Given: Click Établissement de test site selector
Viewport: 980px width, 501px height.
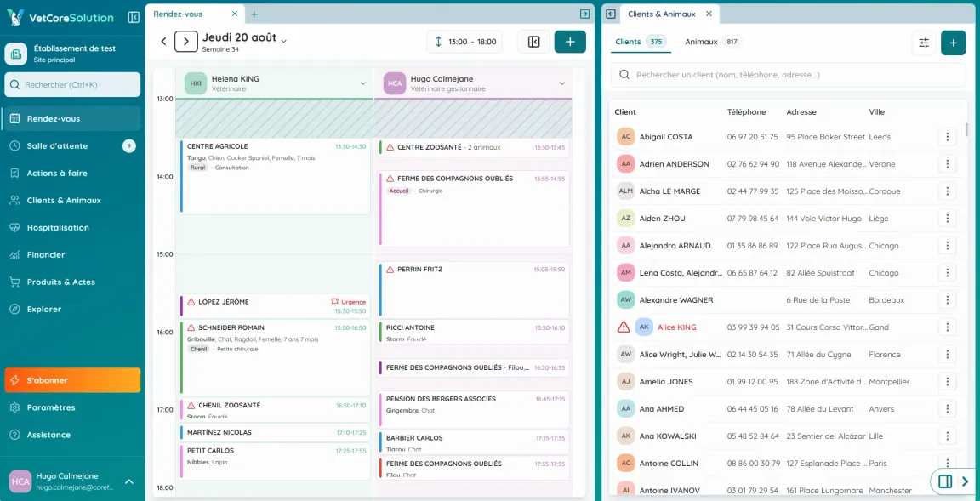Looking at the screenshot, I should 72,54.
